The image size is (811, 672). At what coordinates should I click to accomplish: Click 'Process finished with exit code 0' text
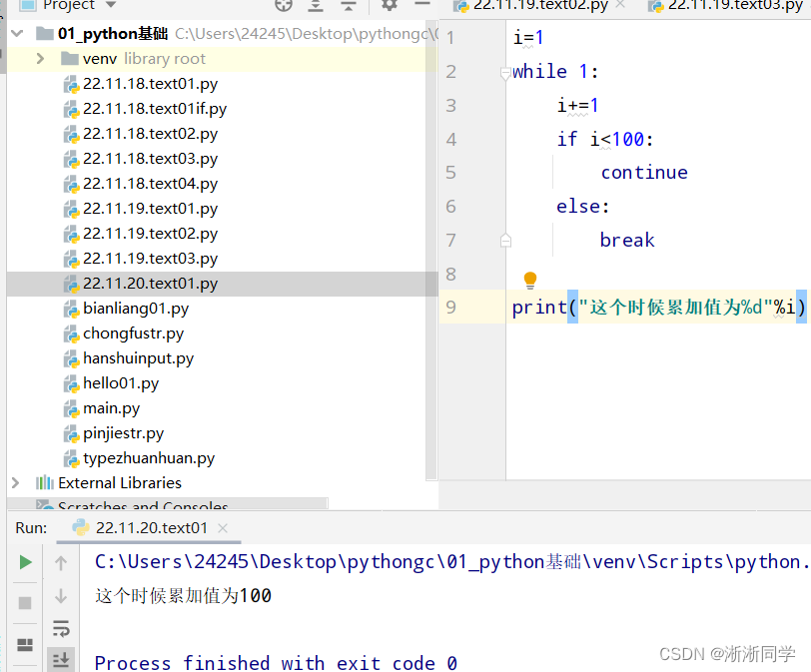[276, 663]
